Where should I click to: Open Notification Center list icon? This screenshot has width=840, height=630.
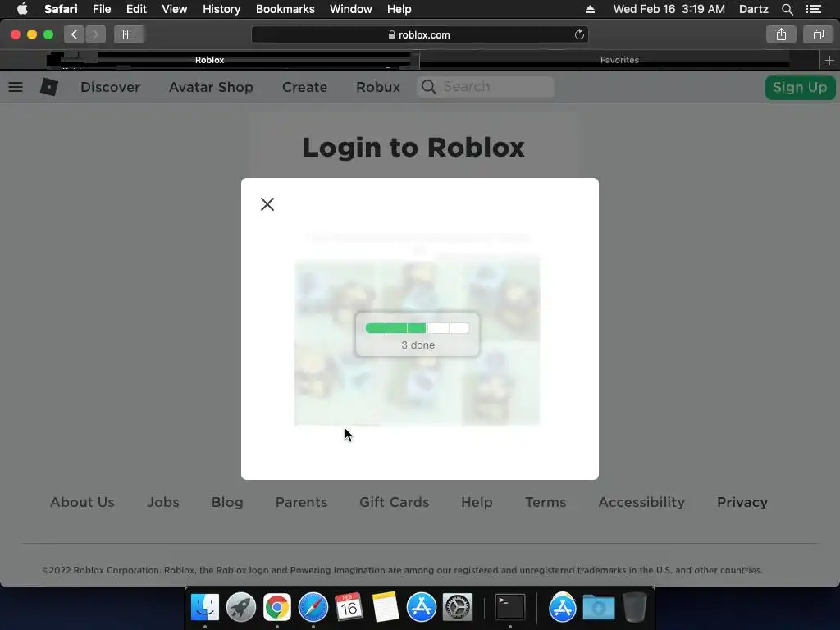coord(813,9)
